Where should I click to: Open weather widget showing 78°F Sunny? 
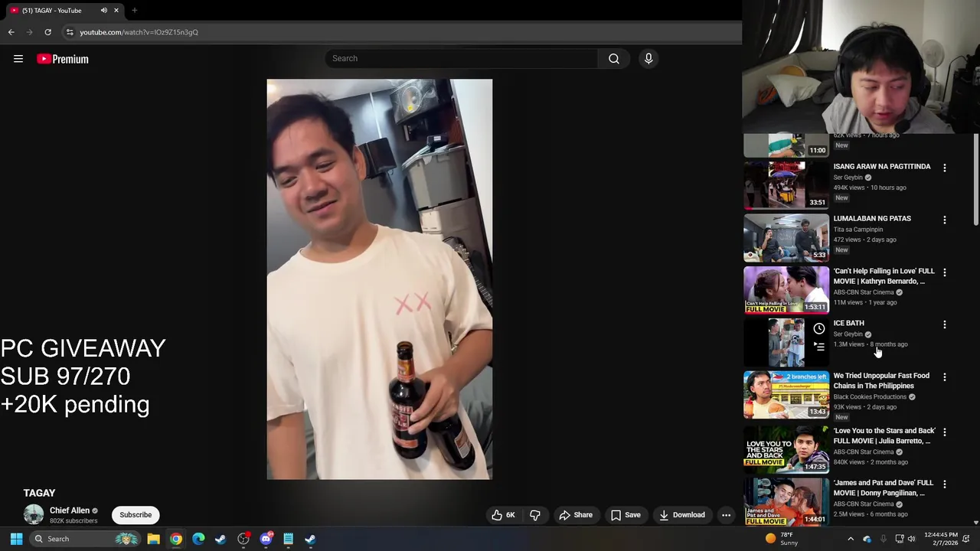pyautogui.click(x=783, y=539)
